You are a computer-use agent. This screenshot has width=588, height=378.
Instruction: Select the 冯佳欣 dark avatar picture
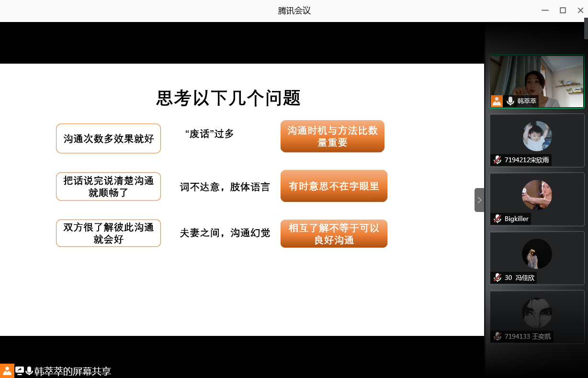(537, 254)
